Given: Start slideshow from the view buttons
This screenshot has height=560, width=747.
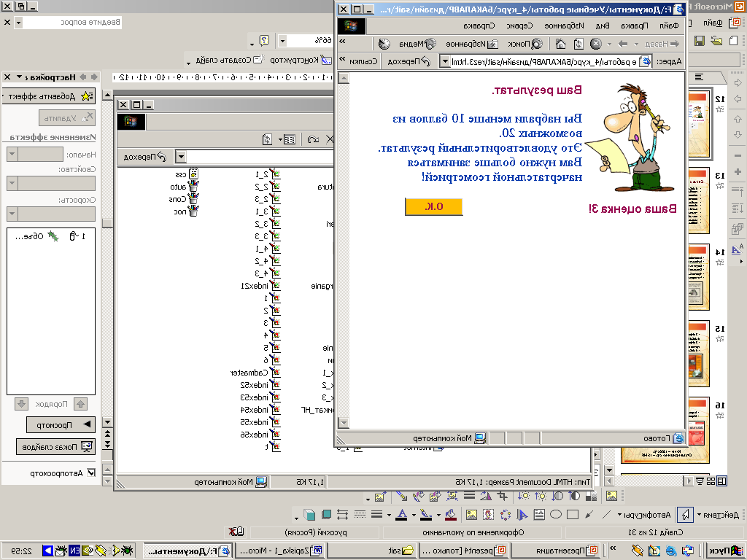Looking at the screenshot, I should coord(700,481).
